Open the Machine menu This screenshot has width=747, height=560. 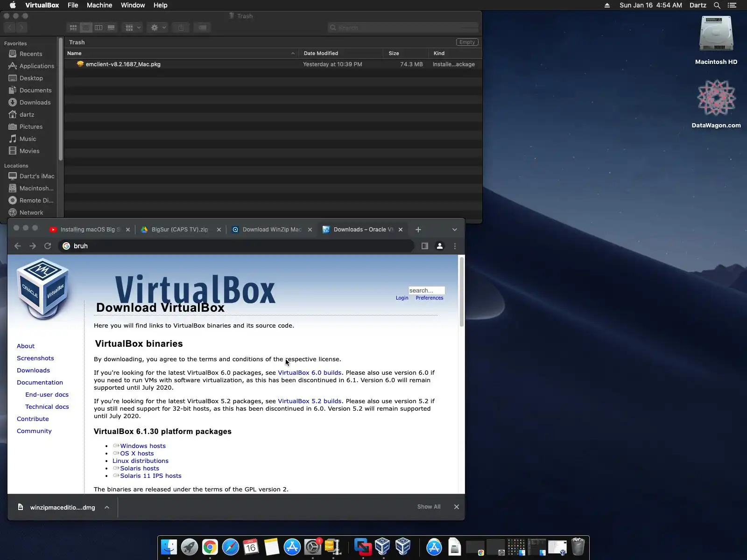99,5
